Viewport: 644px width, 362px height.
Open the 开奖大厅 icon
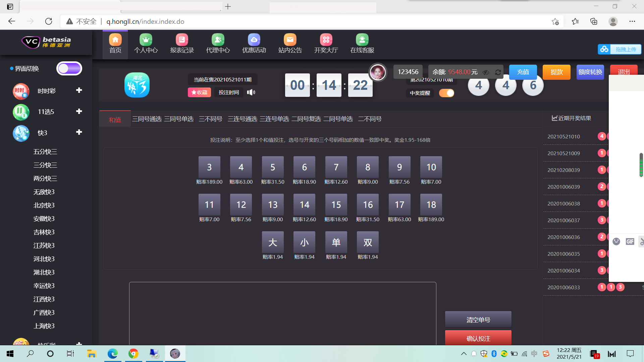[326, 40]
